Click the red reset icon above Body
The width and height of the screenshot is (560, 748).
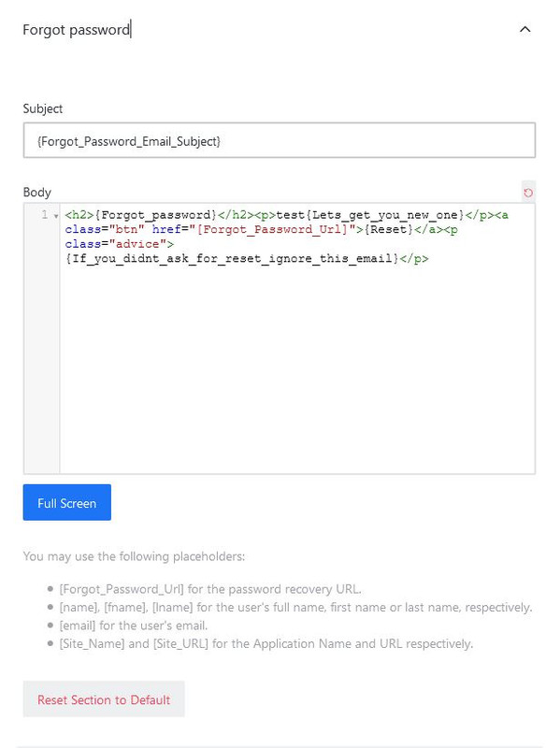(528, 193)
